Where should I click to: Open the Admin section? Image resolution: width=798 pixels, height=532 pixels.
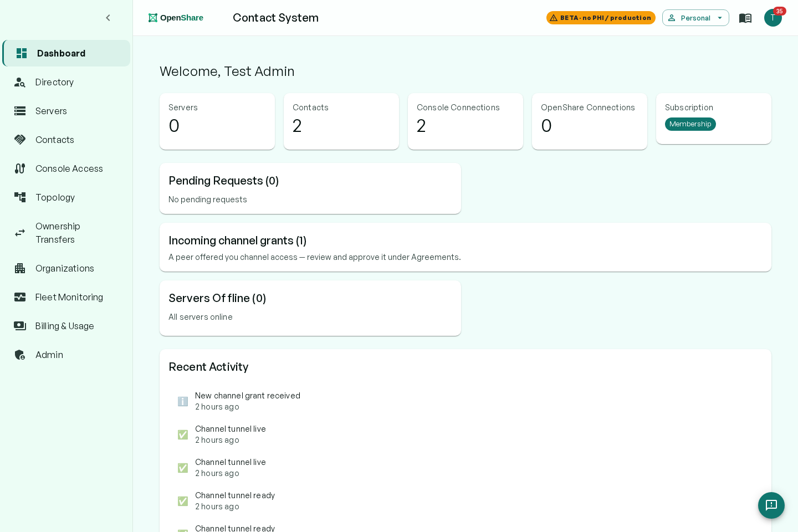(x=66, y=355)
